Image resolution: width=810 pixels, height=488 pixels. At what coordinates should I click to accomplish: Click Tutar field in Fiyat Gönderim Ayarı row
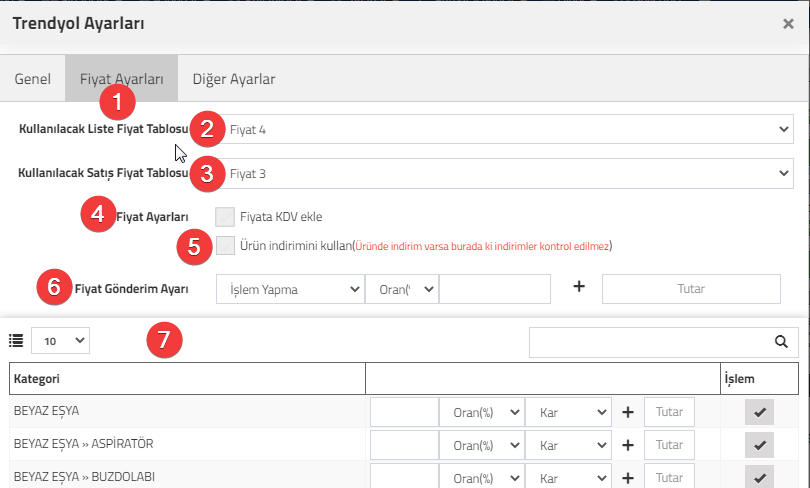coord(691,289)
